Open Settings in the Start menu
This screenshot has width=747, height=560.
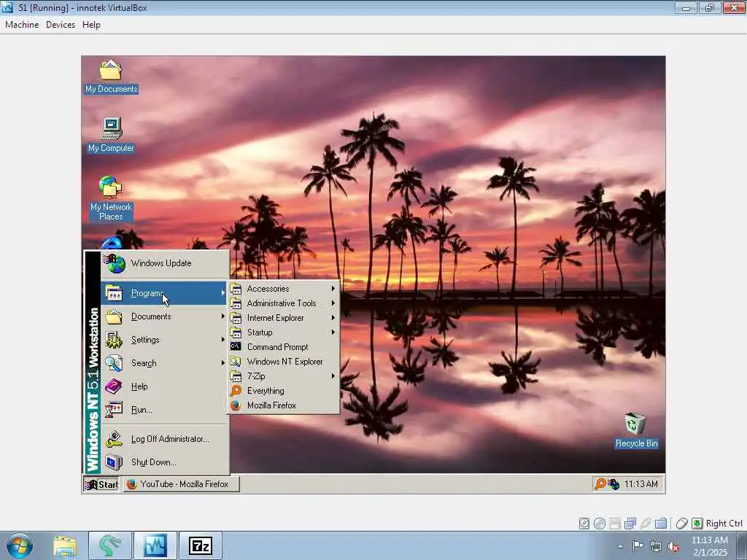coord(165,340)
